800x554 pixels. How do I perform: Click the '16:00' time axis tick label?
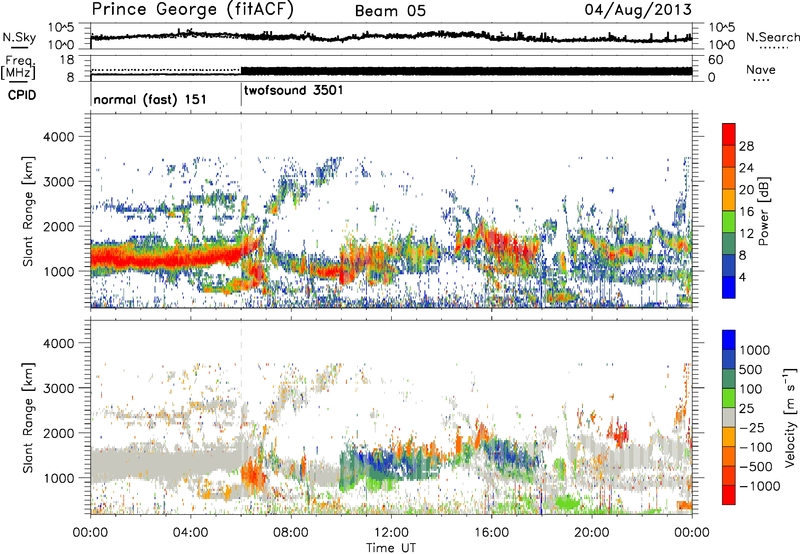tap(491, 533)
